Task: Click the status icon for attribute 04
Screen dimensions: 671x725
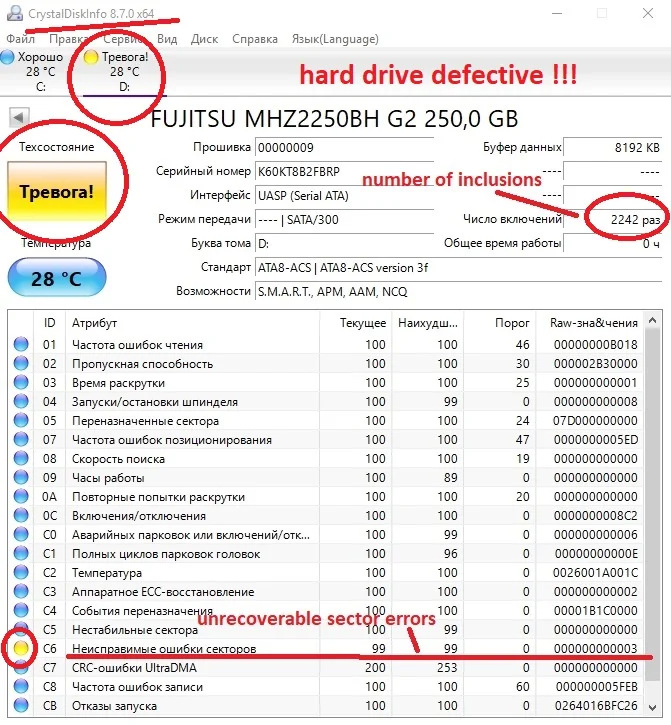Action: point(21,401)
